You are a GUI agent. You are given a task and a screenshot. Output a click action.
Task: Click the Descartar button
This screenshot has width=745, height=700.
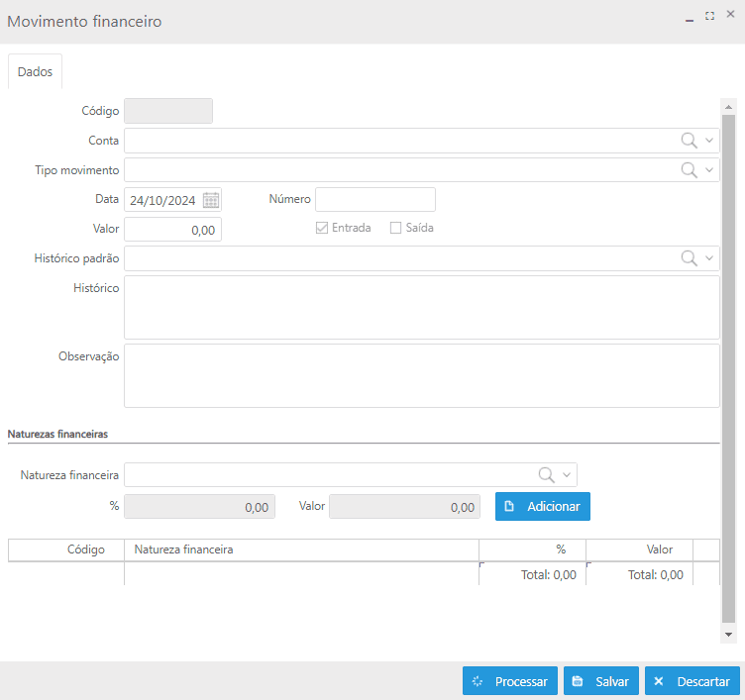coord(692,681)
